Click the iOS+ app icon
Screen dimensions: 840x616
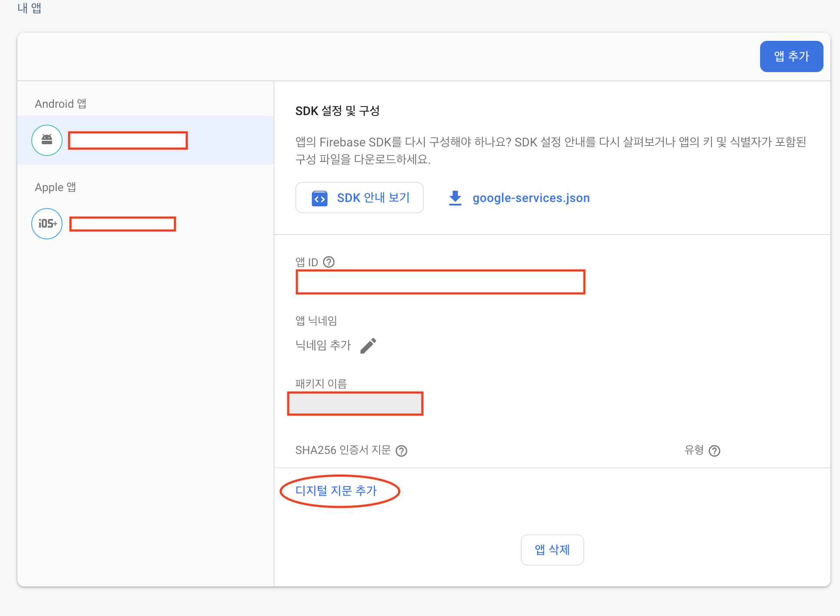tap(47, 224)
